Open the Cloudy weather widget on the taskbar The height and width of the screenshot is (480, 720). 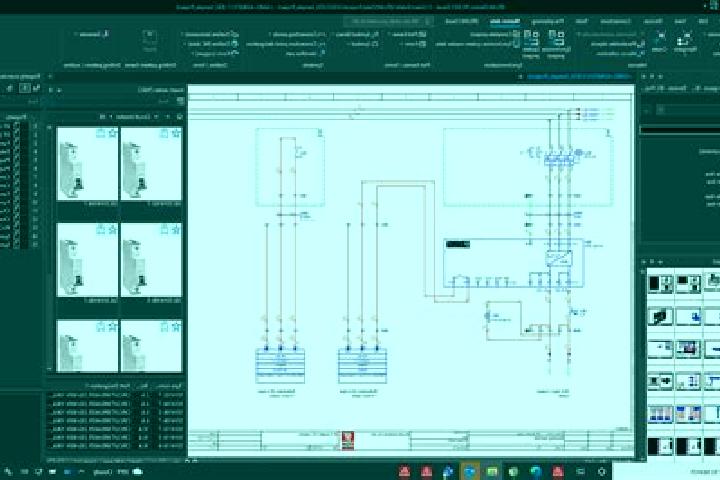[x=118, y=472]
